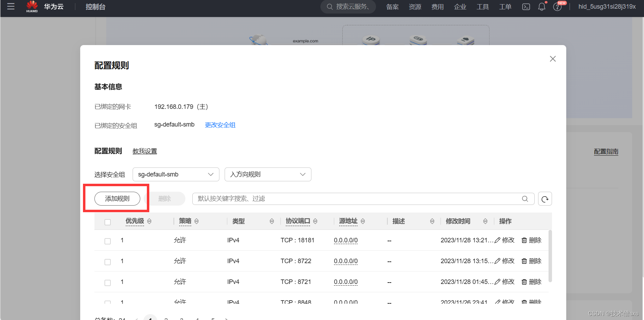Check the TCP 8722 rule row
The image size is (644, 320).
pos(108,262)
